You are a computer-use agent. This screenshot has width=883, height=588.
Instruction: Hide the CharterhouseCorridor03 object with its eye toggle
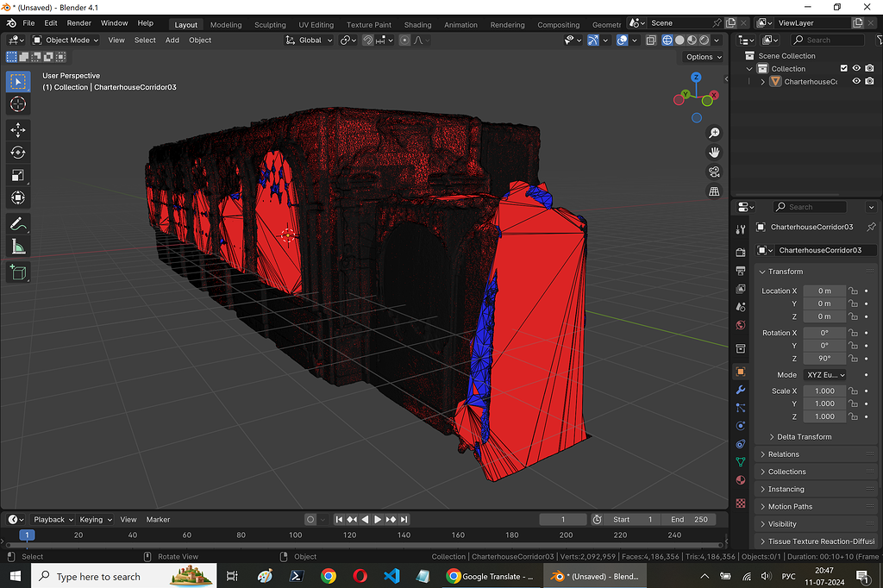coord(856,81)
